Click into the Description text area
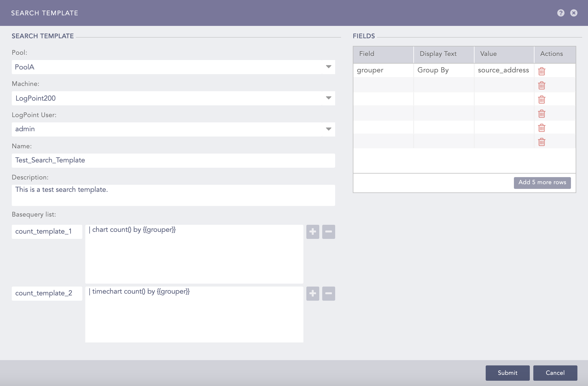 pos(173,195)
